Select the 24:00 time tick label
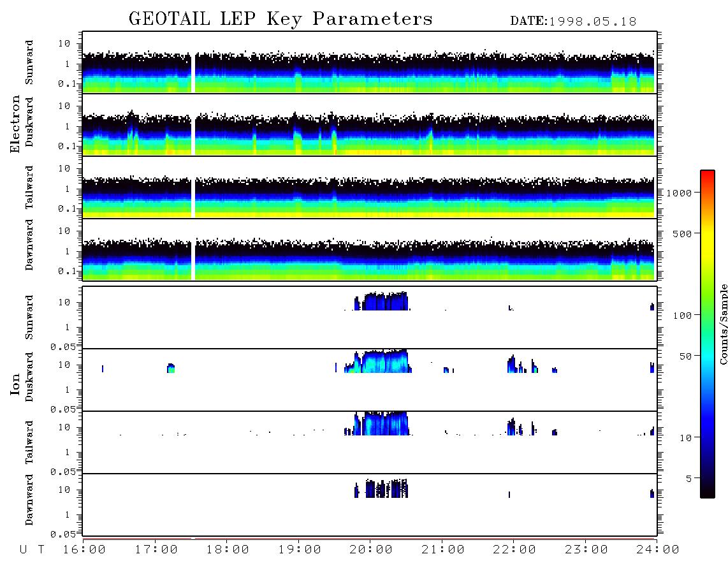 pyautogui.click(x=658, y=550)
